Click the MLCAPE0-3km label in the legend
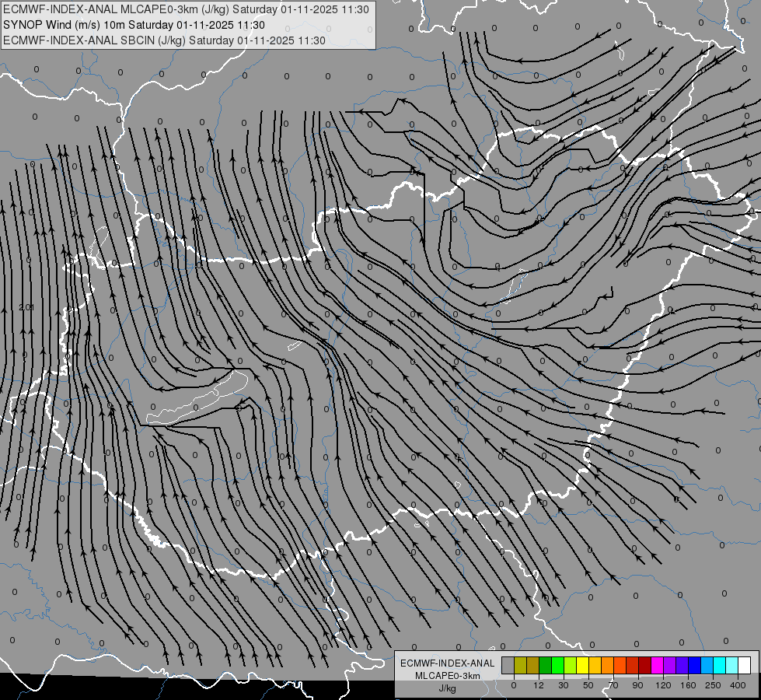 447,676
